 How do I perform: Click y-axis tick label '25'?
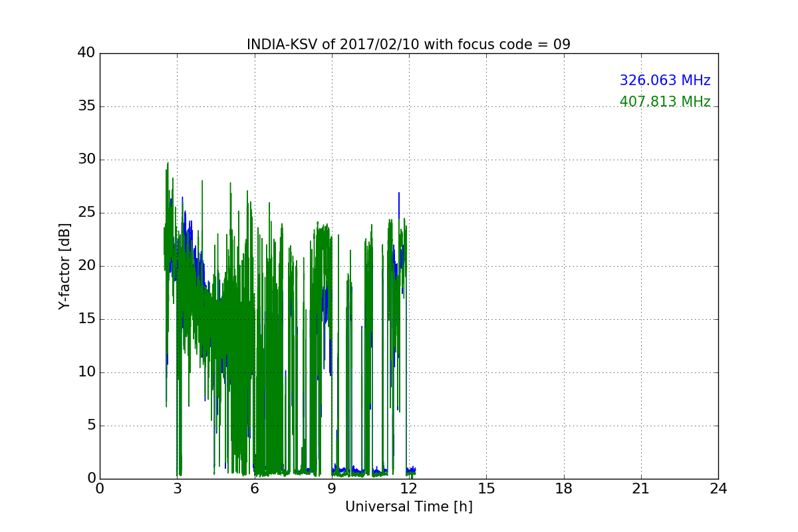click(86, 213)
